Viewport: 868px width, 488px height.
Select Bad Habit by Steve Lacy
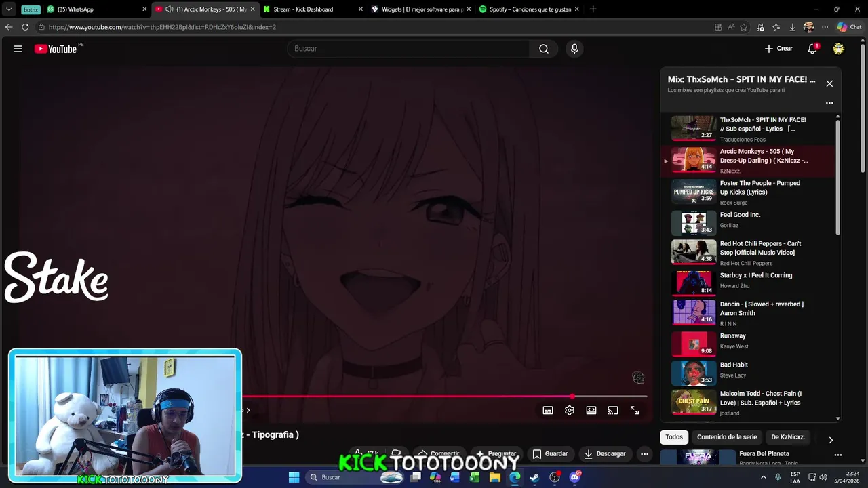tap(749, 372)
